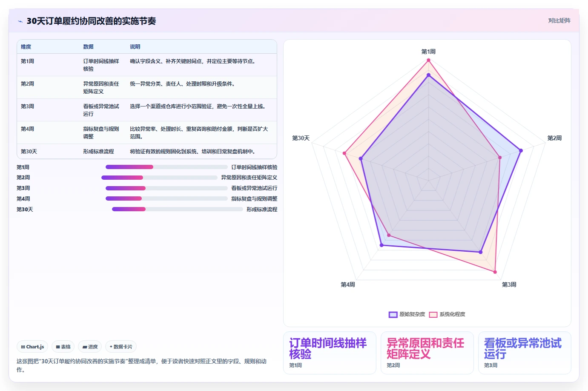
Task: Click the 第2周 progress bar
Action: point(159,178)
